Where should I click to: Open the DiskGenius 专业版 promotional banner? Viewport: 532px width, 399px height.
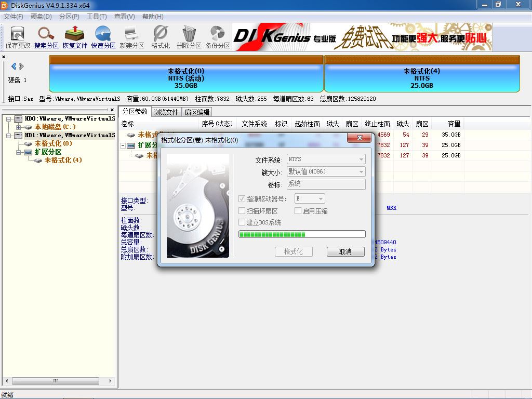click(362, 37)
